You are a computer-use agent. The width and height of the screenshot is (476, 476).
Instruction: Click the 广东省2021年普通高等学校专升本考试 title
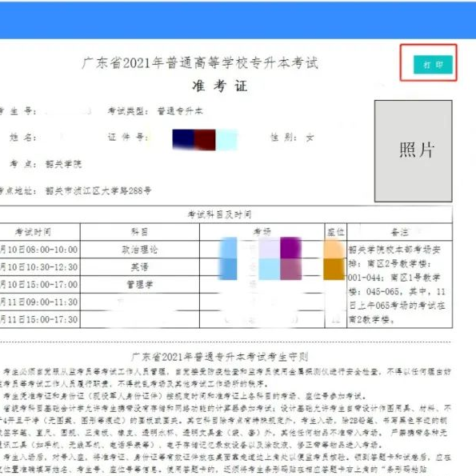click(x=200, y=63)
